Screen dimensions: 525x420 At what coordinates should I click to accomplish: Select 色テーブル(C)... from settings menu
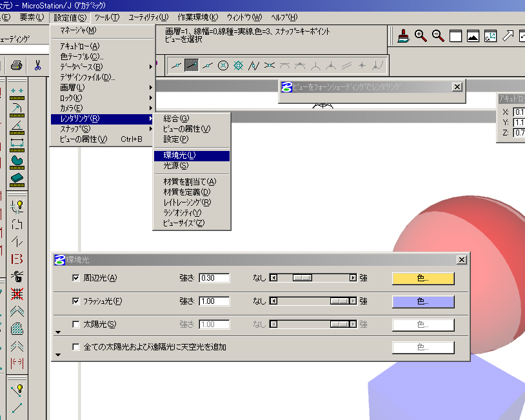coord(102,57)
